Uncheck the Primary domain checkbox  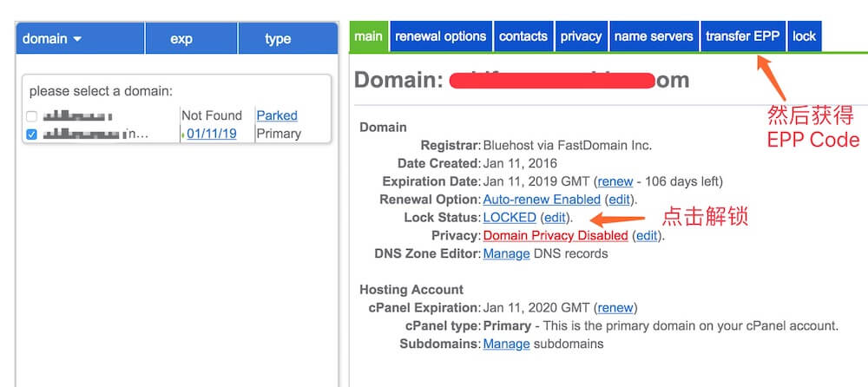[32, 134]
